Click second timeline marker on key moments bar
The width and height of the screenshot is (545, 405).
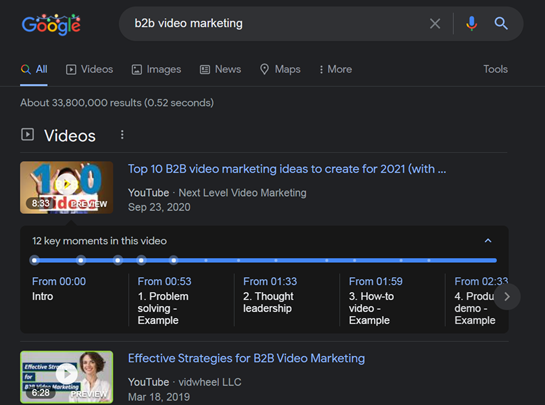pos(81,260)
